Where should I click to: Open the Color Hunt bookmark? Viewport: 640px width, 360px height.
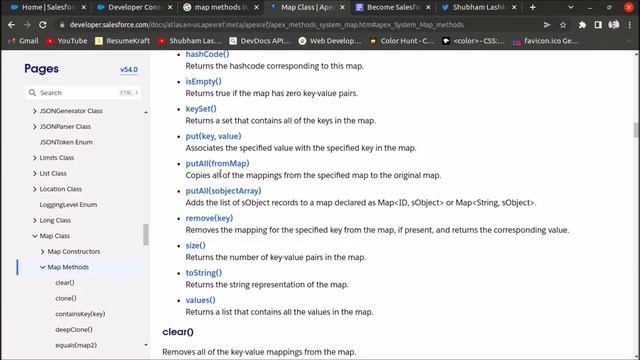(402, 41)
